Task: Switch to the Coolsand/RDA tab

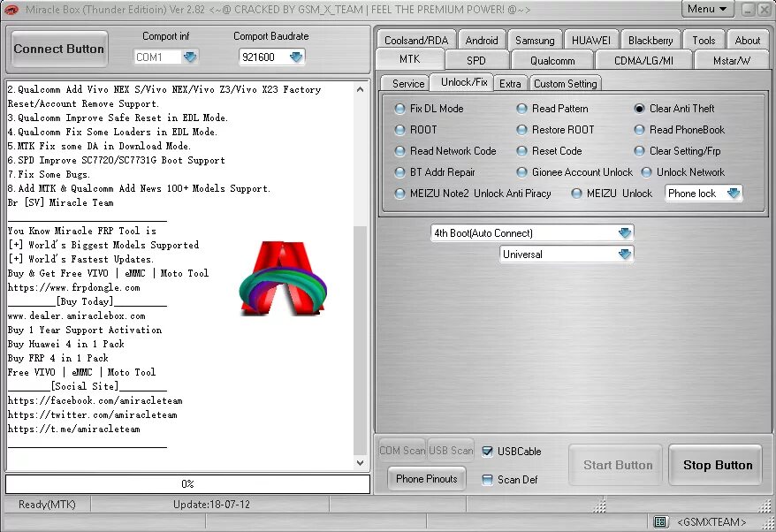Action: (416, 40)
